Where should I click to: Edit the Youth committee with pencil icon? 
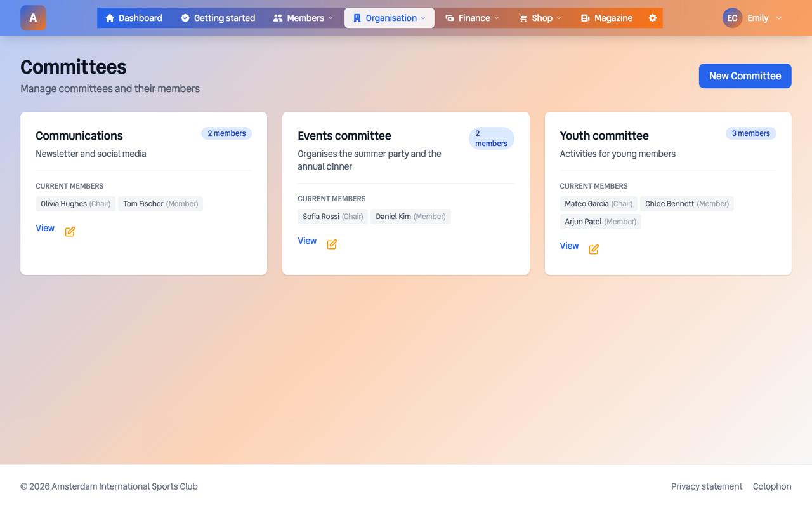[594, 250]
